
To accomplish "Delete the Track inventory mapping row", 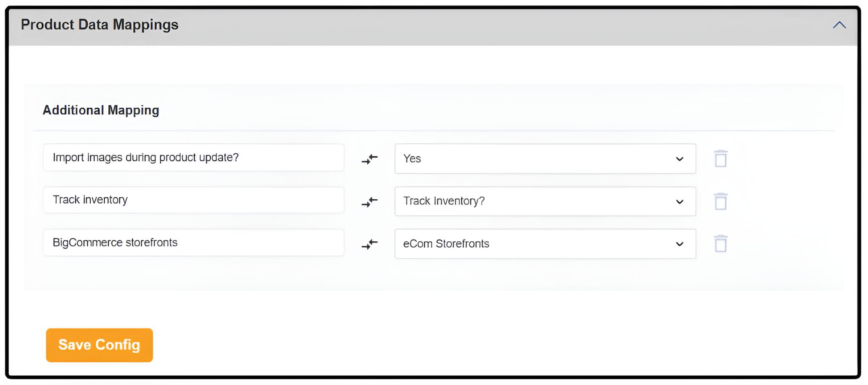I will click(x=721, y=201).
